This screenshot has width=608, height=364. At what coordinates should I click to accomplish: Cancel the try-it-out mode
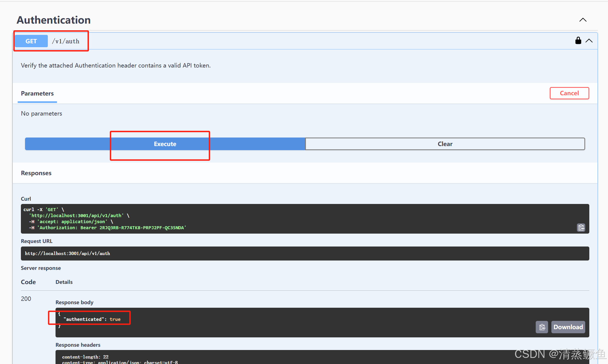pyautogui.click(x=569, y=93)
